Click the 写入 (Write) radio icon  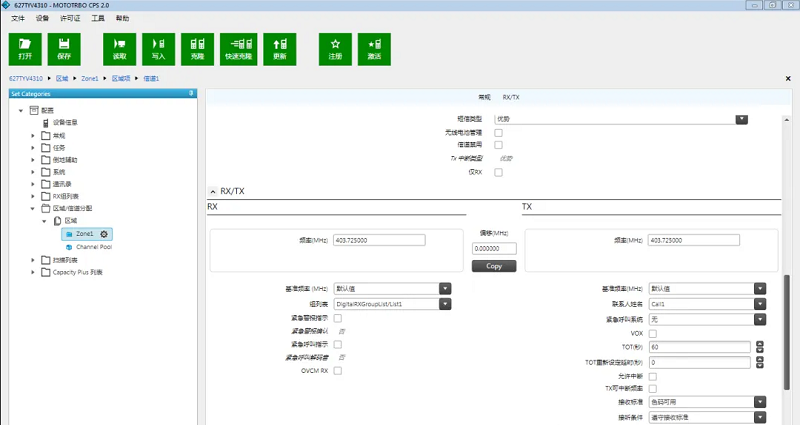(x=158, y=49)
